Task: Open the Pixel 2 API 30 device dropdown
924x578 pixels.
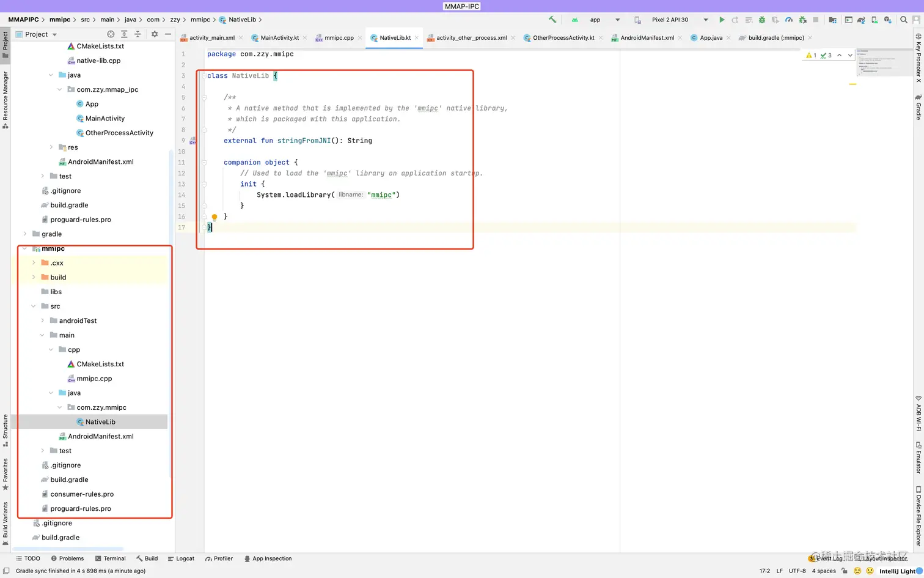Action: click(x=672, y=20)
